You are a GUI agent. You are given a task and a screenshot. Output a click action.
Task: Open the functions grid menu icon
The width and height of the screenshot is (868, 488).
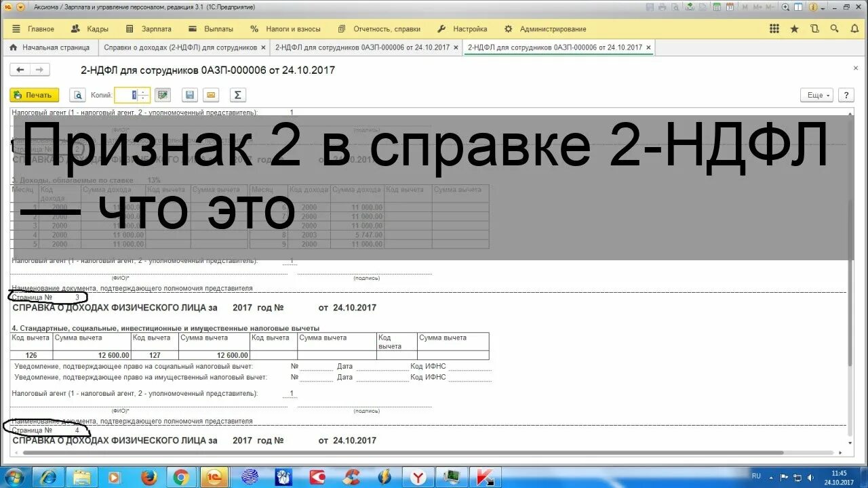tap(774, 29)
